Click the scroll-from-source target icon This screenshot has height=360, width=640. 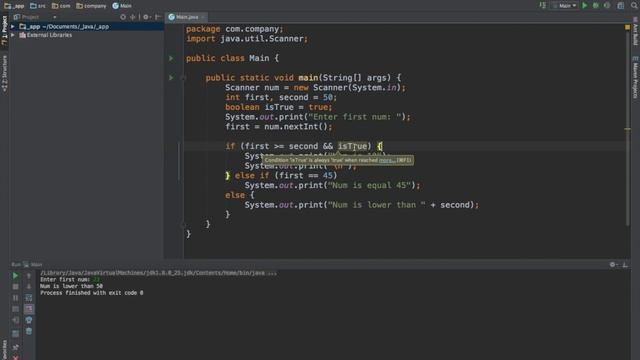click(123, 17)
